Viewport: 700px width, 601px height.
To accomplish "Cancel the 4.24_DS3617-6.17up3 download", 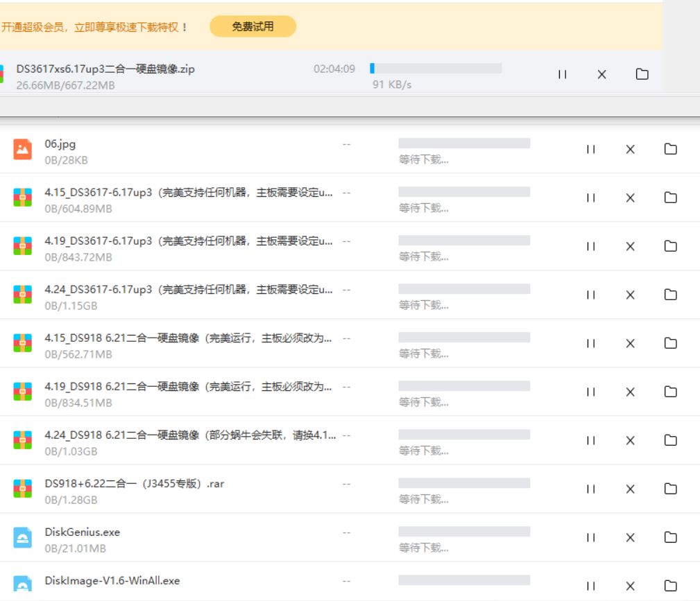I will pyautogui.click(x=630, y=295).
